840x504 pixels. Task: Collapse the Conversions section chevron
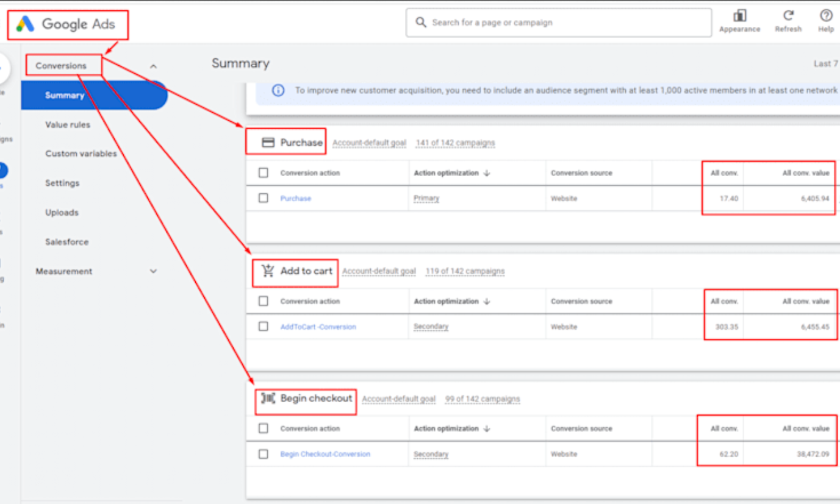coord(154,66)
